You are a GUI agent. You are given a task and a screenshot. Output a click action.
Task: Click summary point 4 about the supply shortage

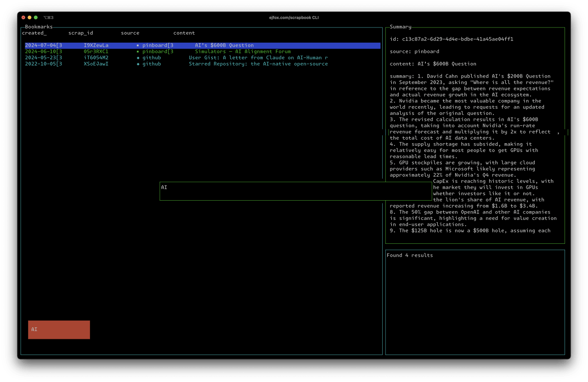tap(464, 150)
